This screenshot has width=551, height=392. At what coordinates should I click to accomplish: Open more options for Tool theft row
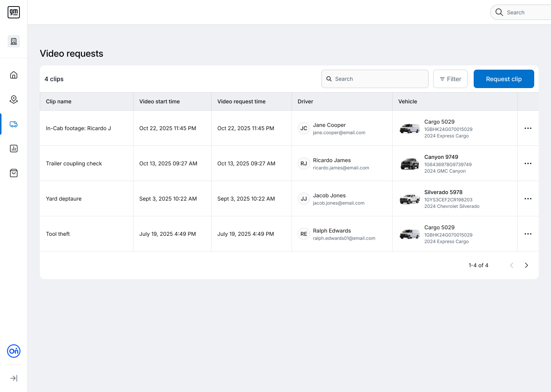click(528, 234)
